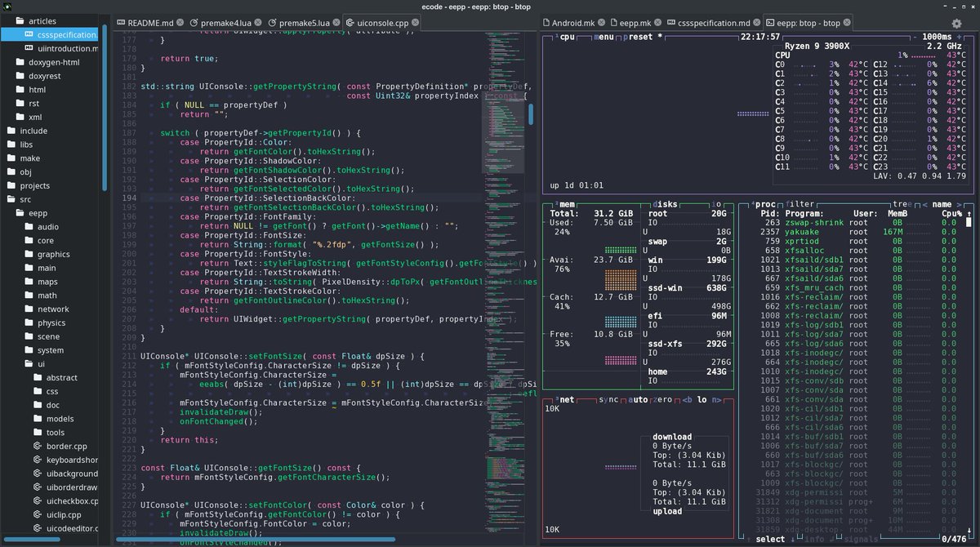Open the settings gear icon in the tab bar

(956, 24)
